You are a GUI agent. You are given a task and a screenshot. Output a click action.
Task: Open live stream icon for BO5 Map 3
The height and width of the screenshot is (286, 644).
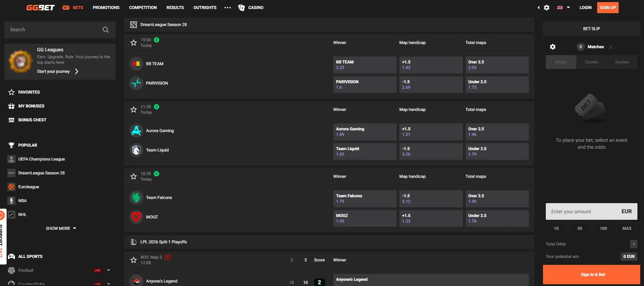(168, 257)
